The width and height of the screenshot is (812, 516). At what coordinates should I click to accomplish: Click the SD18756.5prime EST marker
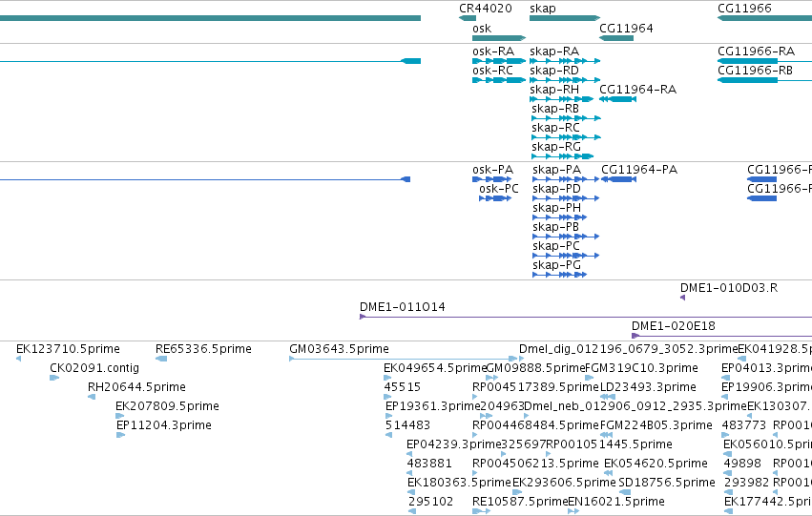[625, 492]
